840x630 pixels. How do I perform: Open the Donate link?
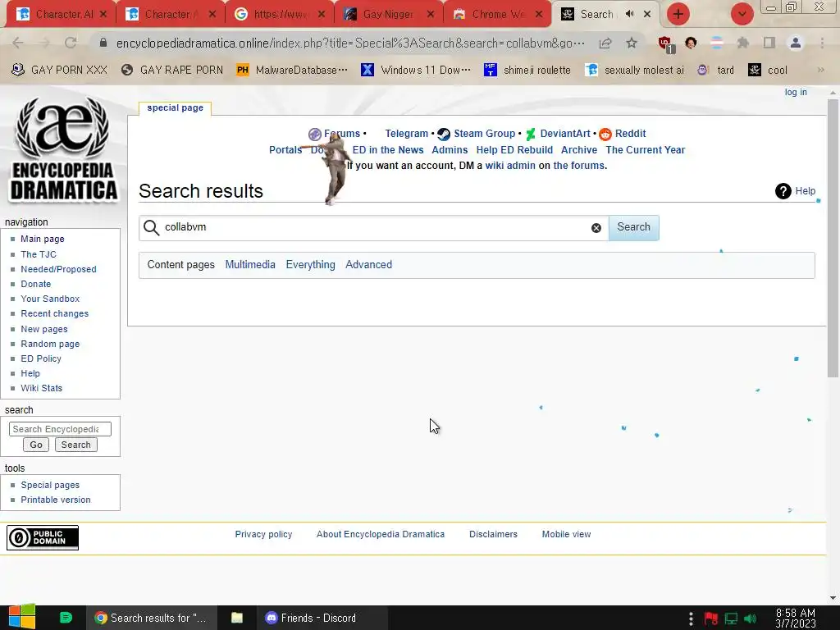[x=36, y=284]
